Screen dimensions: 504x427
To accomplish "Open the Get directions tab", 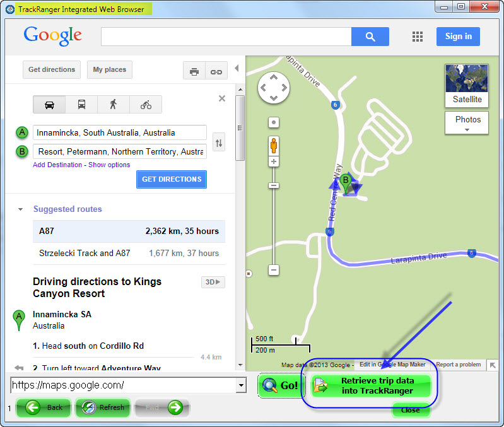I will 52,69.
